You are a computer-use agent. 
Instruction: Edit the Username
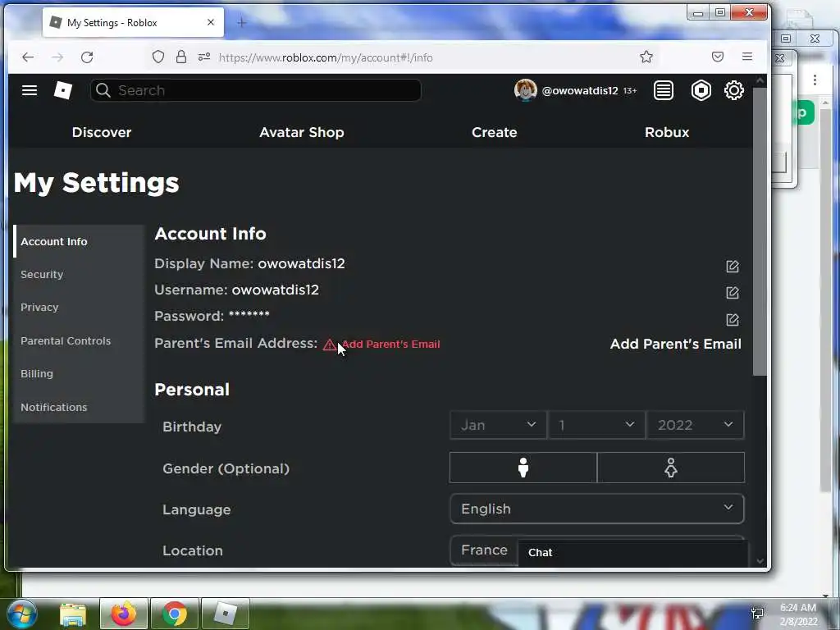pyautogui.click(x=733, y=293)
